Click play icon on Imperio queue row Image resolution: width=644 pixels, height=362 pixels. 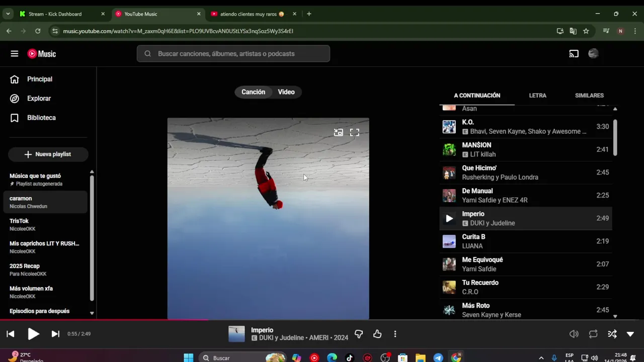click(449, 218)
